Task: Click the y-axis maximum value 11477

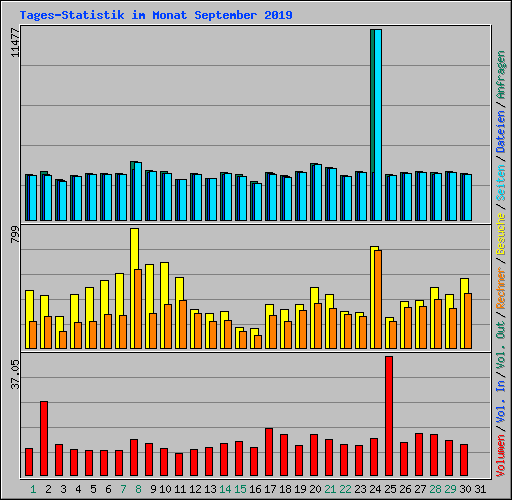Action: [x=15, y=42]
